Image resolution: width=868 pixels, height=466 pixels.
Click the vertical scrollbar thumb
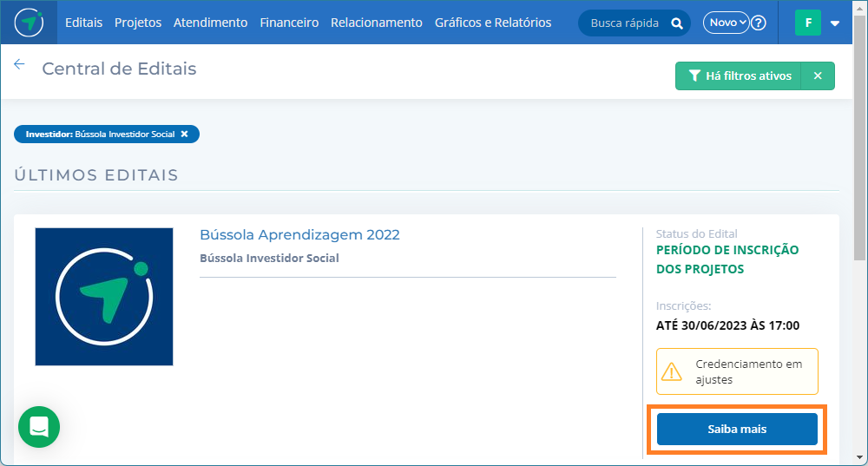(x=859, y=138)
